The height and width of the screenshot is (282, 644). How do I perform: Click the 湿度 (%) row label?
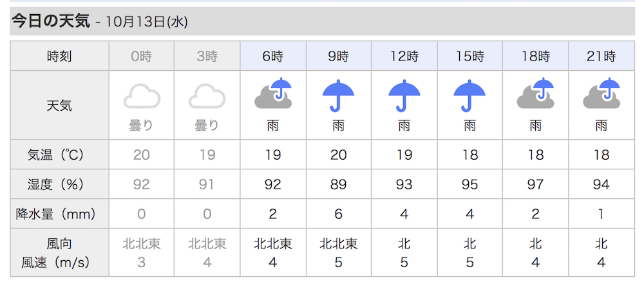point(59,184)
